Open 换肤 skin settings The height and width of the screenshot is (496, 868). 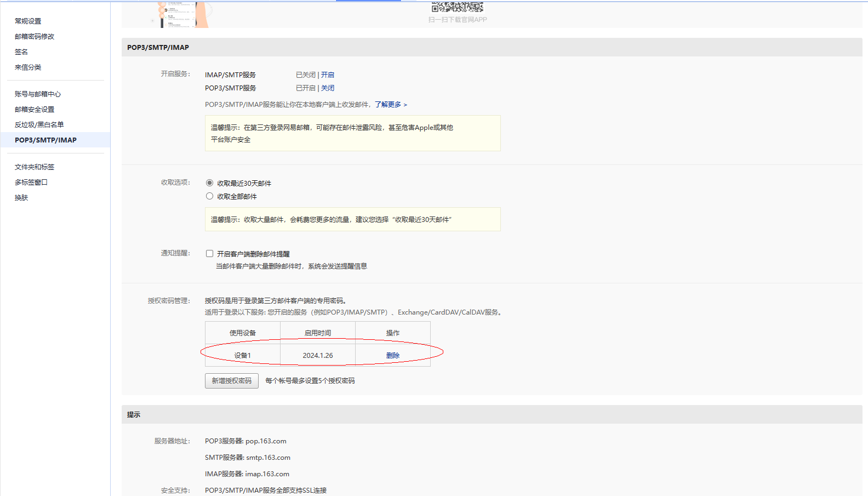point(21,198)
